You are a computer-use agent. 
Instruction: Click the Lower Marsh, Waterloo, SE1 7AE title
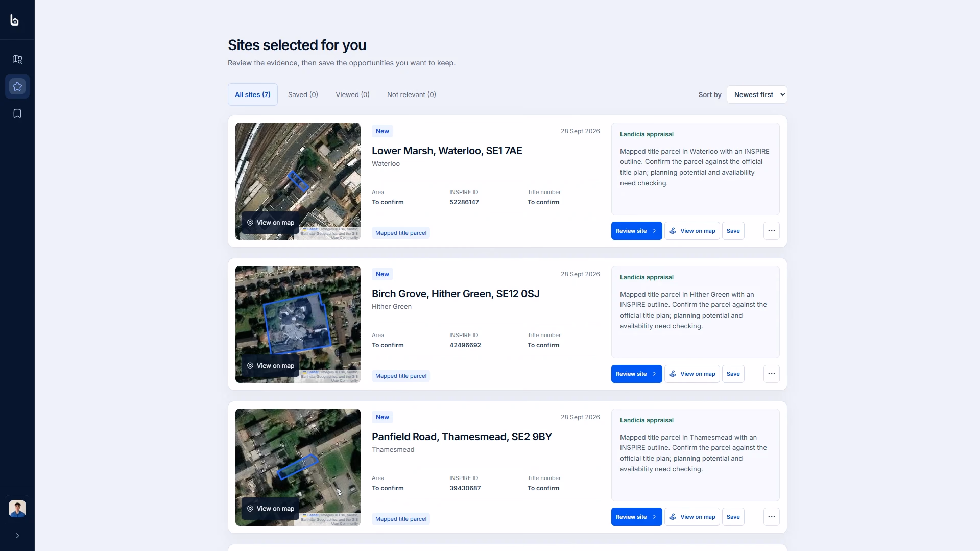coord(447,151)
